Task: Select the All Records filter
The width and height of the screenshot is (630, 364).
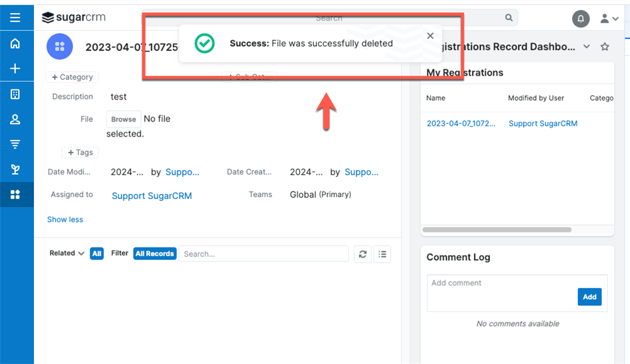Action: pyautogui.click(x=155, y=254)
